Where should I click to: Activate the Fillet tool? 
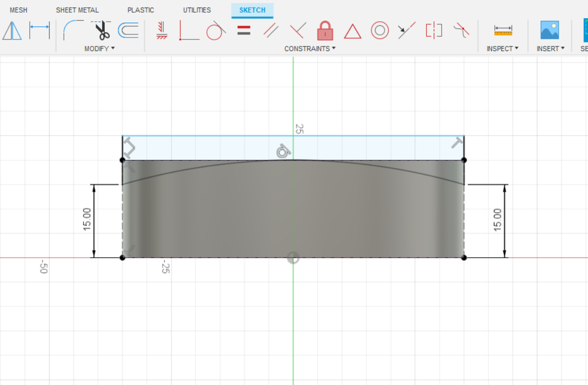tap(73, 30)
